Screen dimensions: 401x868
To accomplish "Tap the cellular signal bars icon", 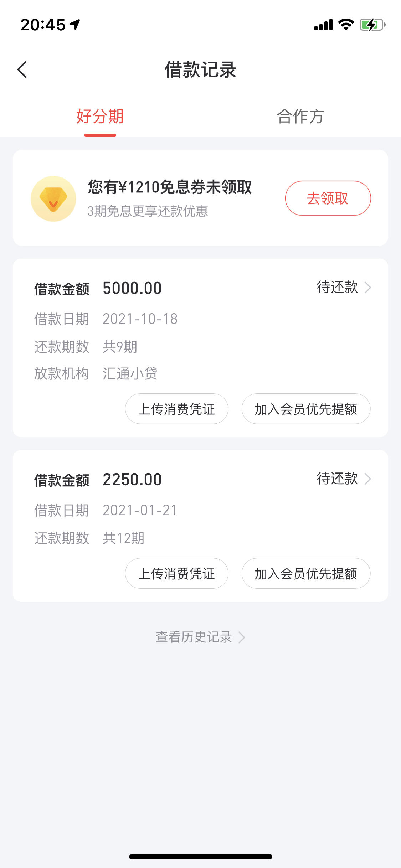I will pos(323,25).
